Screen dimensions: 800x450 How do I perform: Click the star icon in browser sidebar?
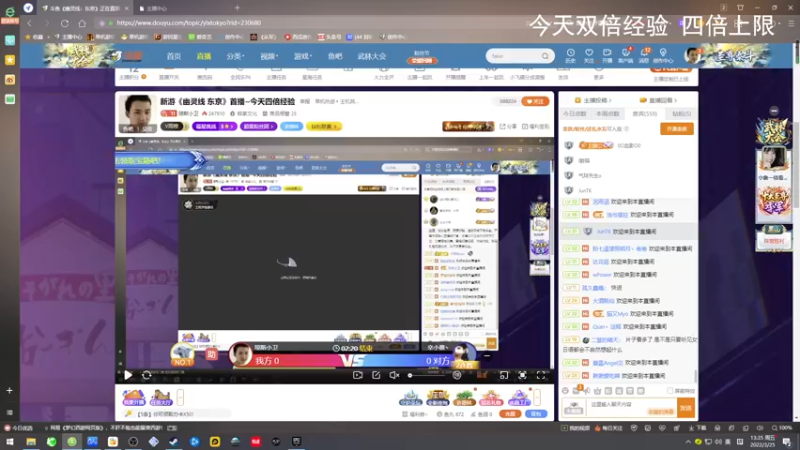pos(10,60)
